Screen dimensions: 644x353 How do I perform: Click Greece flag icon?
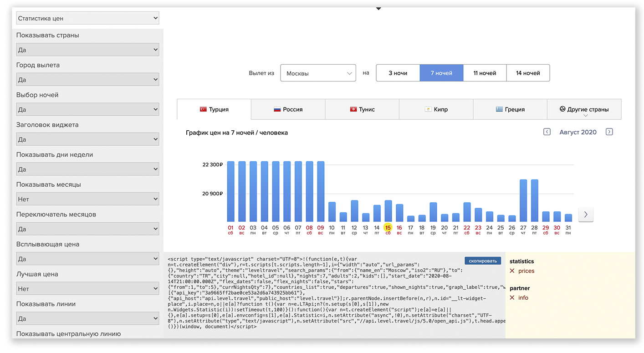499,109
